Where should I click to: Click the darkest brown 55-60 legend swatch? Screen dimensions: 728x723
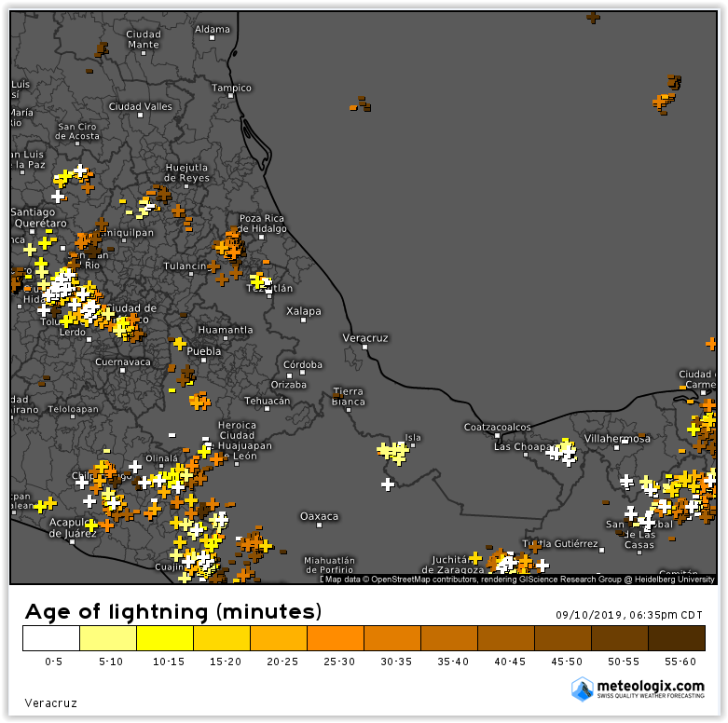pyautogui.click(x=677, y=638)
